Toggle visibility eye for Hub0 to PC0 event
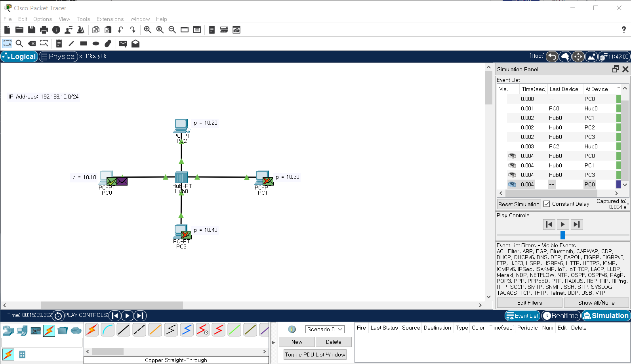Viewport: 631px width, 364px height. point(512,156)
